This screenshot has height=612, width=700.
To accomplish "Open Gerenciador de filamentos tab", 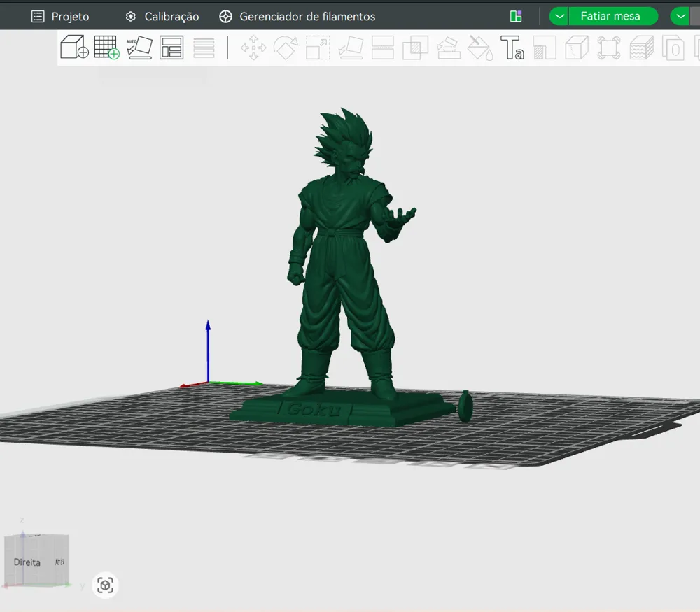I will (x=297, y=17).
